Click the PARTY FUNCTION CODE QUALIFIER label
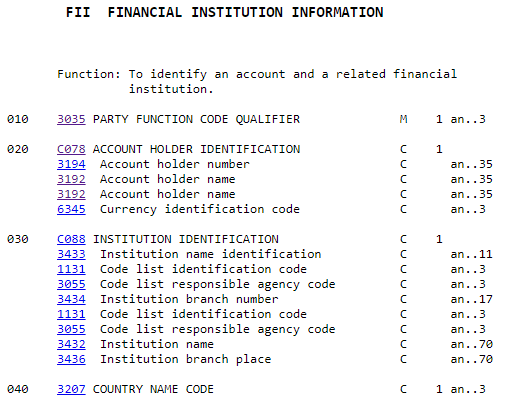The height and width of the screenshot is (415, 514). pos(196,119)
